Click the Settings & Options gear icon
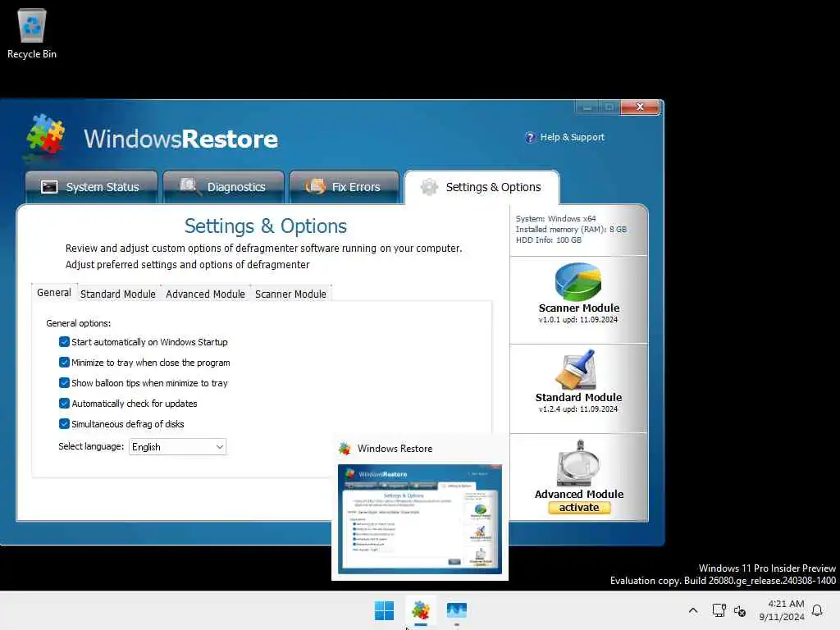This screenshot has width=840, height=630. point(429,187)
